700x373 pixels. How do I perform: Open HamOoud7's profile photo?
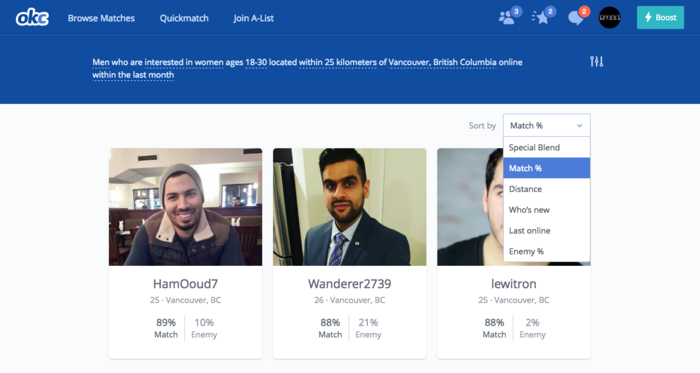pyautogui.click(x=185, y=207)
